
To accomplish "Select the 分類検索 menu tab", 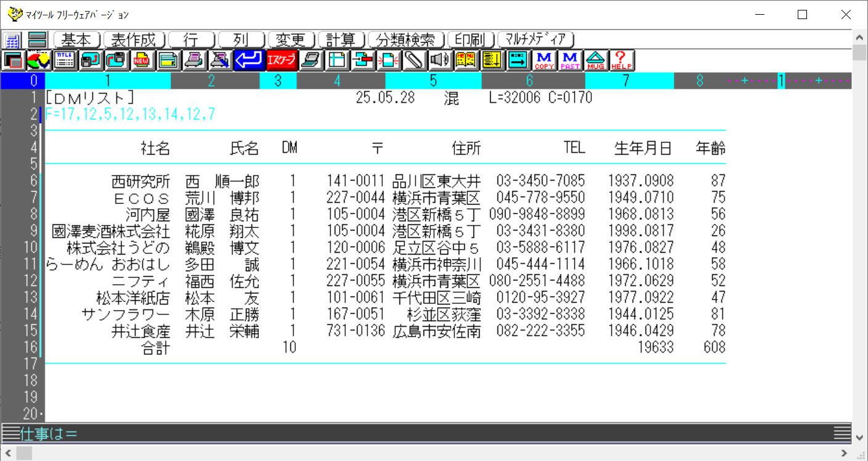I will coord(406,40).
